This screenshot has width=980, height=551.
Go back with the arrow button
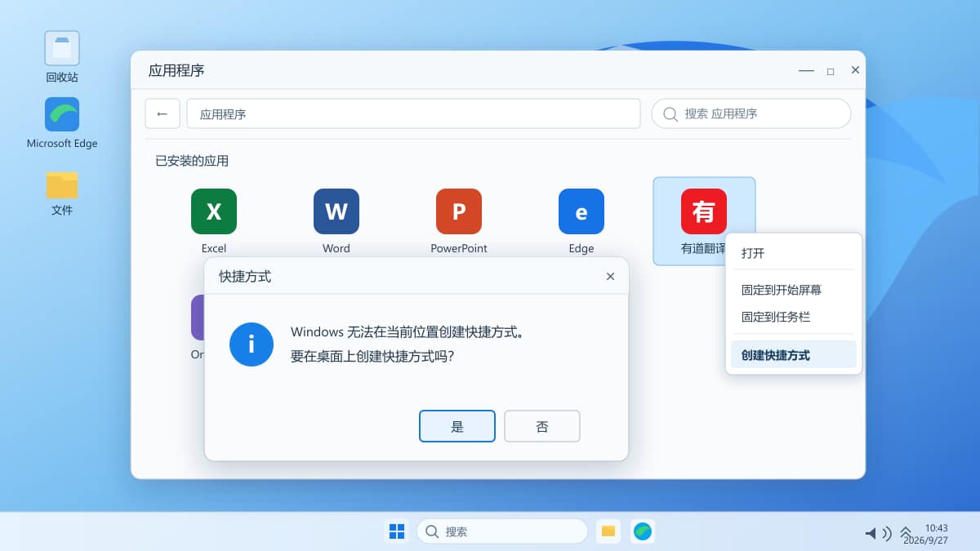[x=163, y=113]
